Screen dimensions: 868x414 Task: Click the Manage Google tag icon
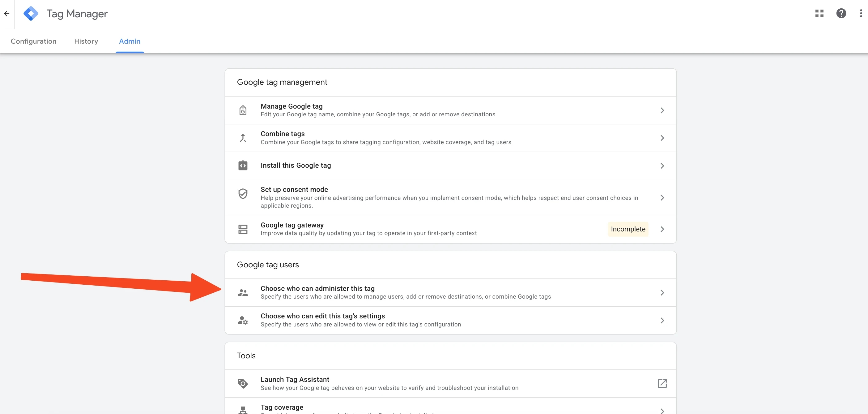point(243,110)
